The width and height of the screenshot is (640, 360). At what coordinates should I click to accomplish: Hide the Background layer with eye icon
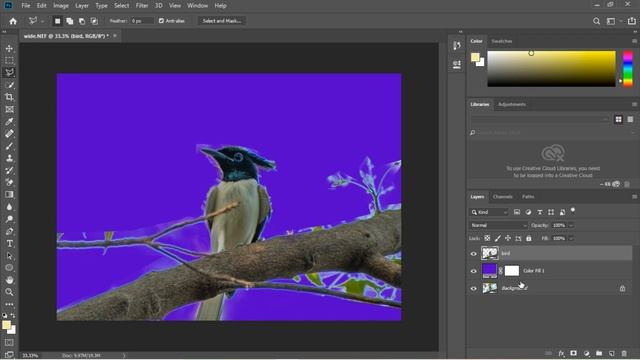pos(473,288)
